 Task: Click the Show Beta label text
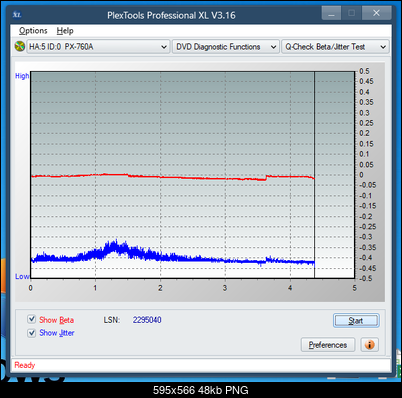pos(56,320)
